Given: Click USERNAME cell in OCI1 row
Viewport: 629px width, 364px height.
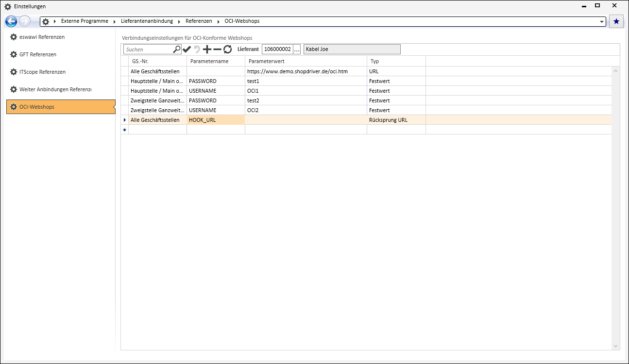Looking at the screenshot, I should 216,91.
